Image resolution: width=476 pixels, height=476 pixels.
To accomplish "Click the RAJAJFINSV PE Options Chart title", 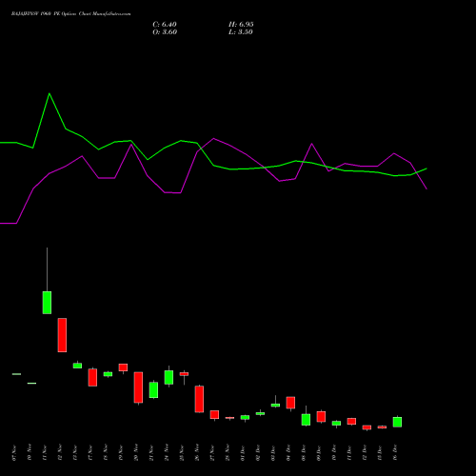I will click(70, 14).
